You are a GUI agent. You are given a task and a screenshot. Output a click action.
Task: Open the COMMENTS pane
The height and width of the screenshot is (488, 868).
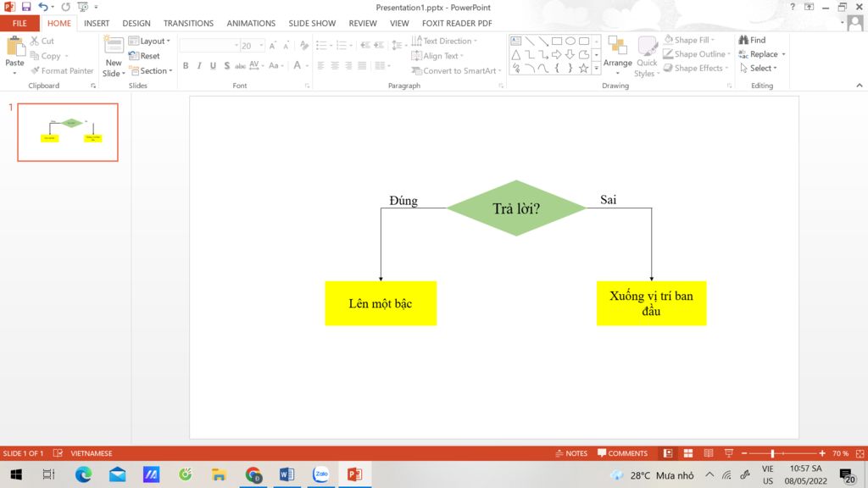click(623, 453)
